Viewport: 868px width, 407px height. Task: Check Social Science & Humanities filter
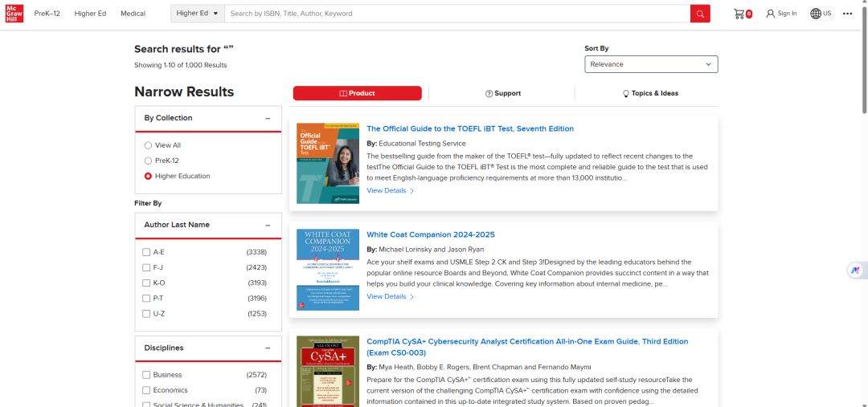pyautogui.click(x=146, y=405)
